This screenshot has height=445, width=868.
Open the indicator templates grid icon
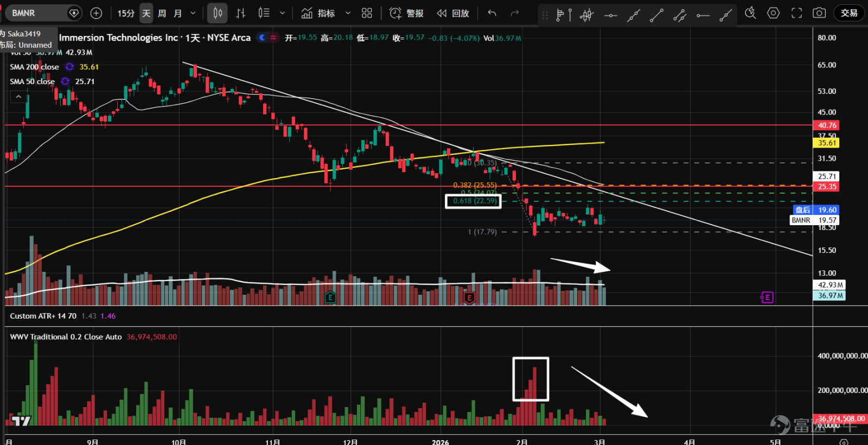[367, 13]
